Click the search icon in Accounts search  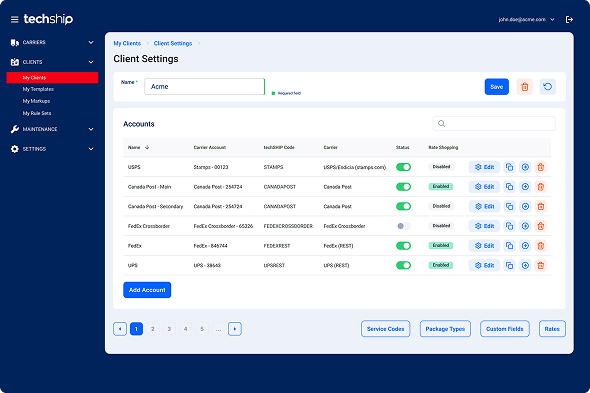point(442,123)
